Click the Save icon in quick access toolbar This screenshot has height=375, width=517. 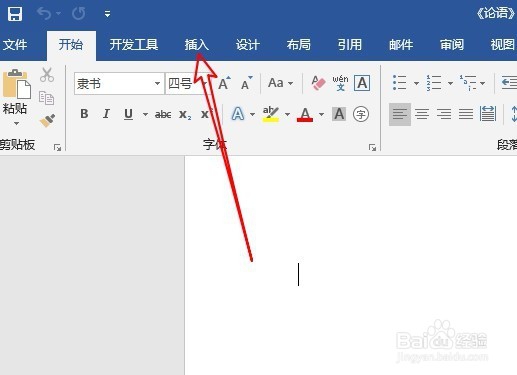pyautogui.click(x=15, y=14)
